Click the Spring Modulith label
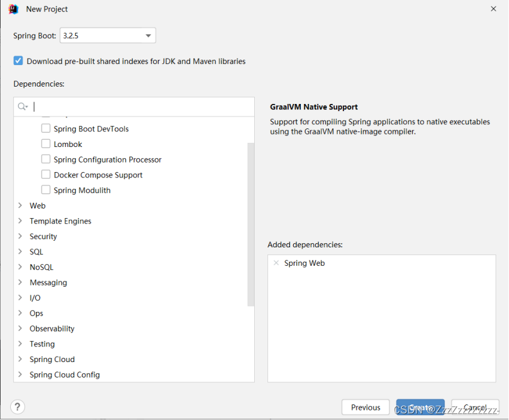This screenshot has height=420, width=509. click(82, 191)
